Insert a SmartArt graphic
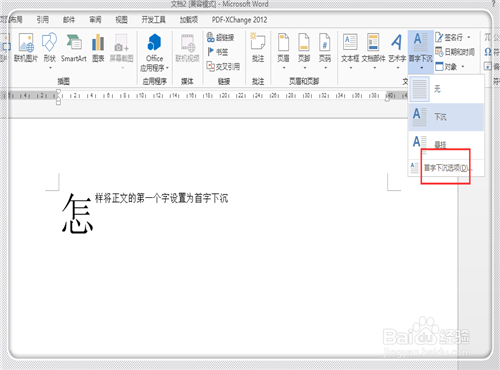The image size is (500, 370). [74, 47]
